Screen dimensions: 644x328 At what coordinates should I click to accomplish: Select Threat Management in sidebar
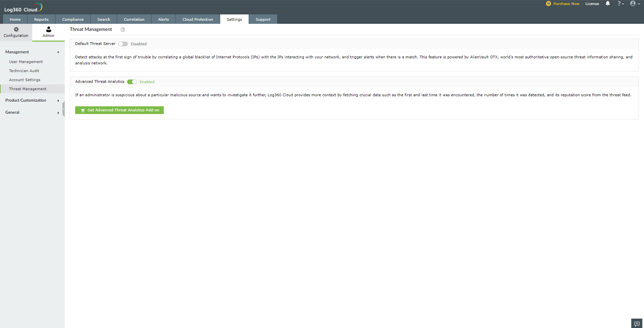[x=32, y=89]
